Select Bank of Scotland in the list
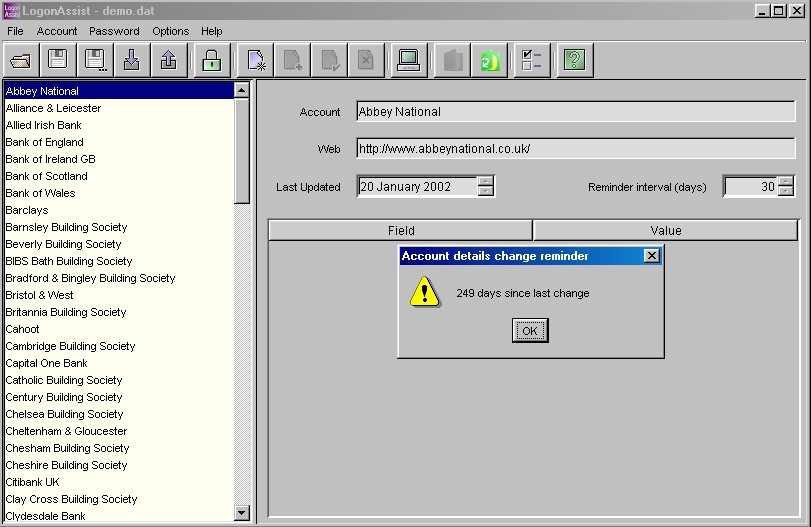811x527 pixels. pyautogui.click(x=119, y=176)
